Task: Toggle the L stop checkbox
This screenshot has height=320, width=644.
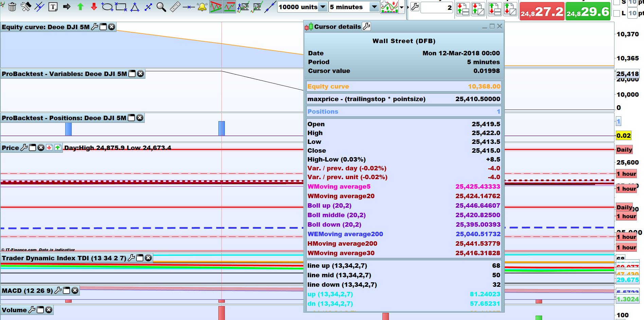Action: tap(617, 13)
